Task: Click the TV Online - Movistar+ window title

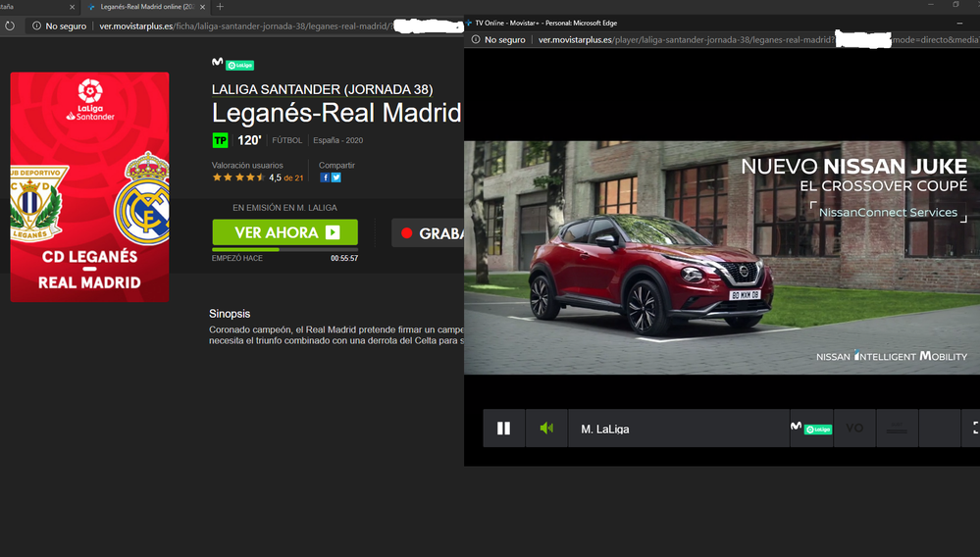Action: (x=546, y=23)
